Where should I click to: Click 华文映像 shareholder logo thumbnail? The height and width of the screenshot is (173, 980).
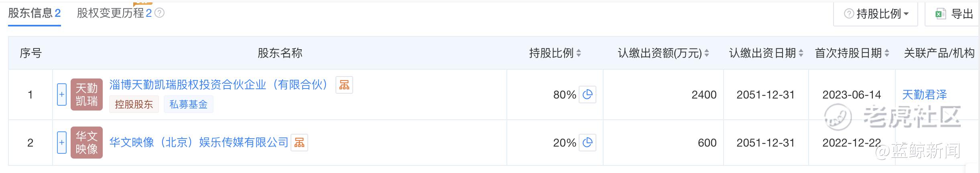click(87, 143)
